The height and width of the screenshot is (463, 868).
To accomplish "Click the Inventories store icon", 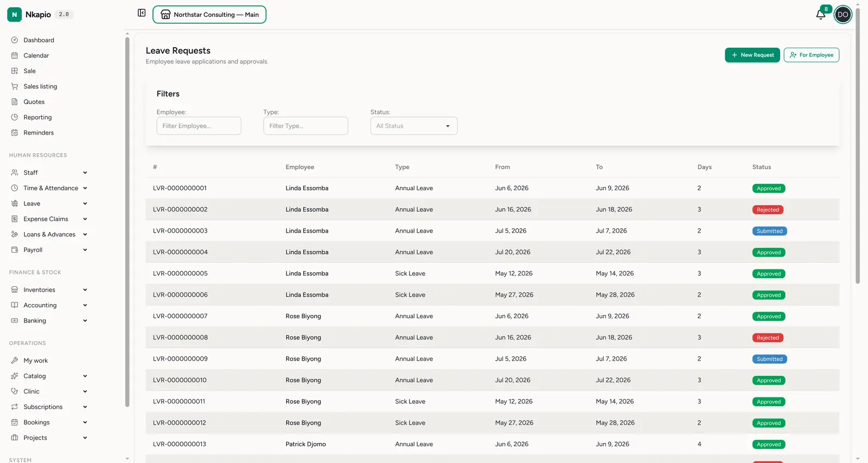I will pyautogui.click(x=15, y=290).
